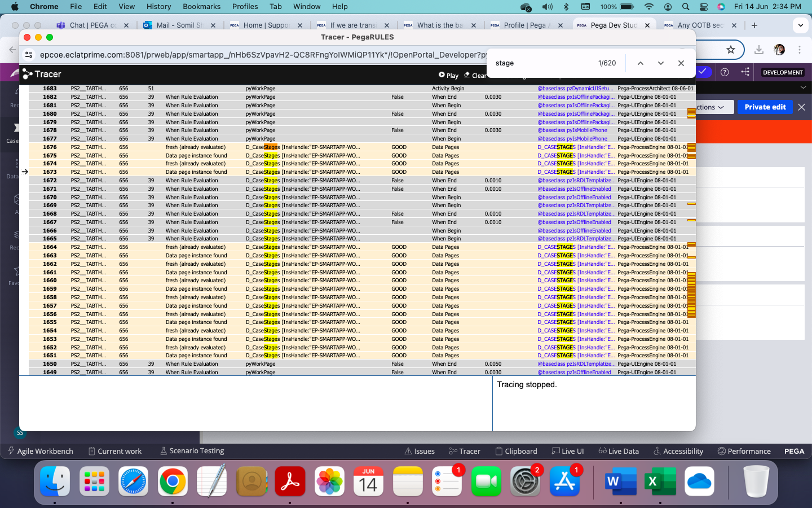Open Performance tool in footer
Viewport: 812px width, 508px height.
pos(744,451)
